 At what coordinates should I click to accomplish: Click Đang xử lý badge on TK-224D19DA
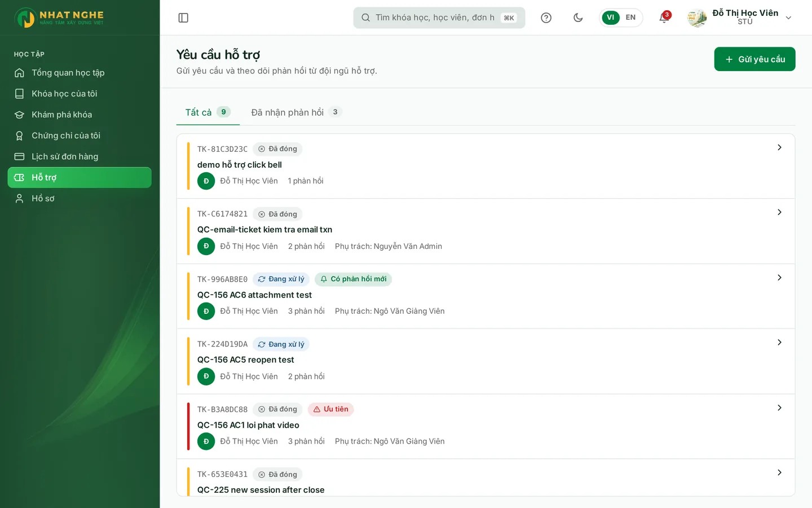[281, 344]
